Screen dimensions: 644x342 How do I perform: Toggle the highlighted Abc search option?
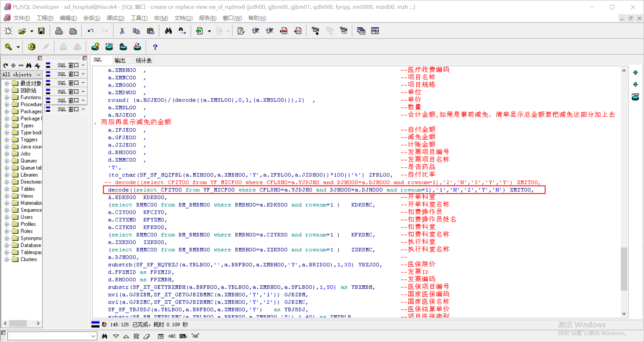pos(183,336)
